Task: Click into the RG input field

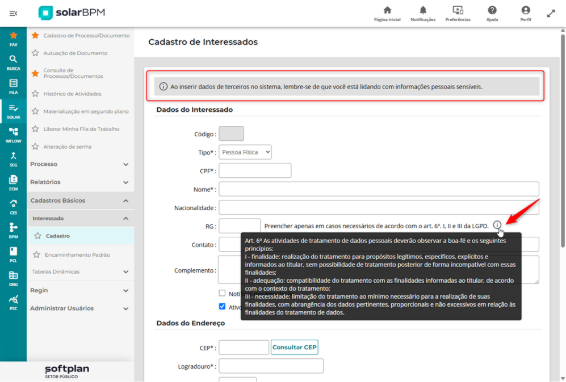Action: (240, 226)
